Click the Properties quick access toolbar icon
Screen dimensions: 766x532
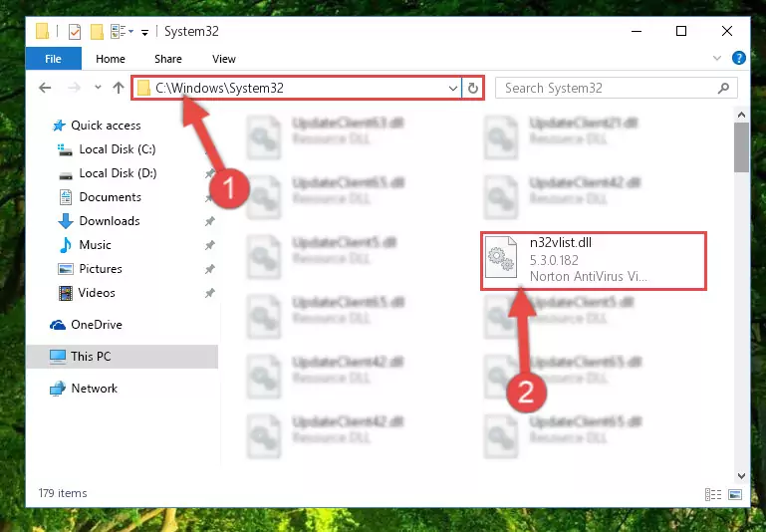pyautogui.click(x=75, y=32)
